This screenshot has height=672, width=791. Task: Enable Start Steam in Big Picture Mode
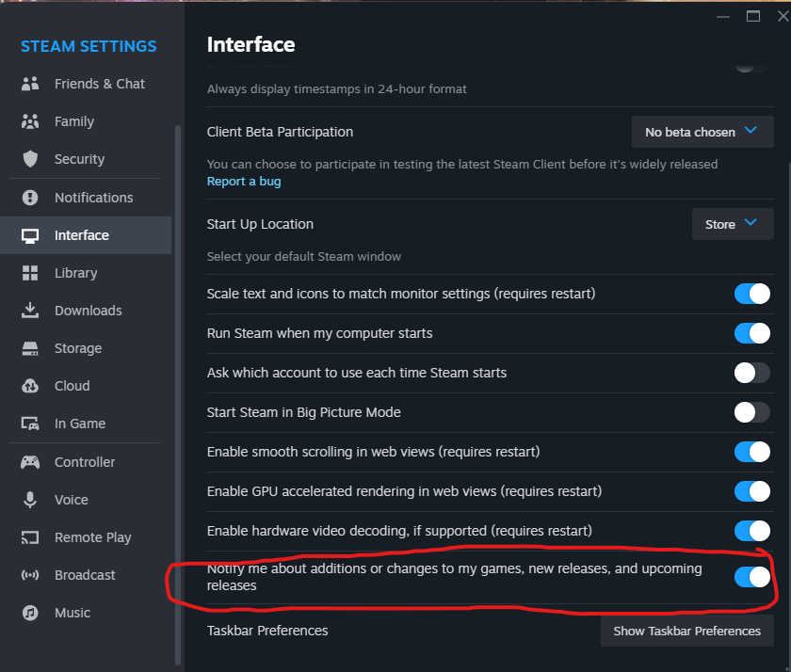point(752,412)
